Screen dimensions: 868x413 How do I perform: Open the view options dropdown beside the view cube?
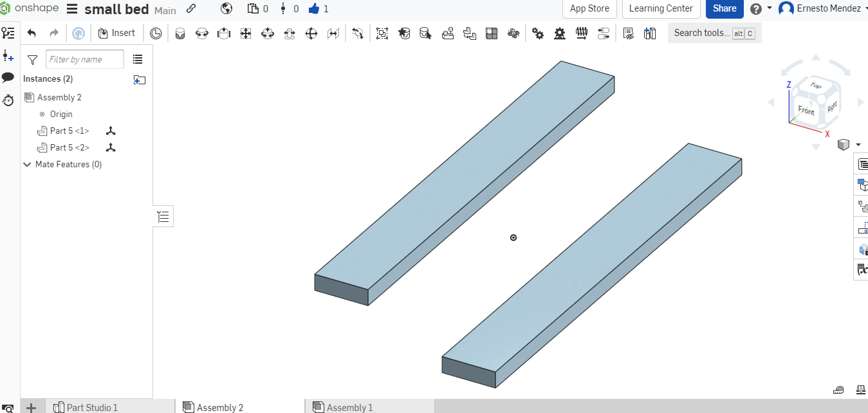(856, 144)
